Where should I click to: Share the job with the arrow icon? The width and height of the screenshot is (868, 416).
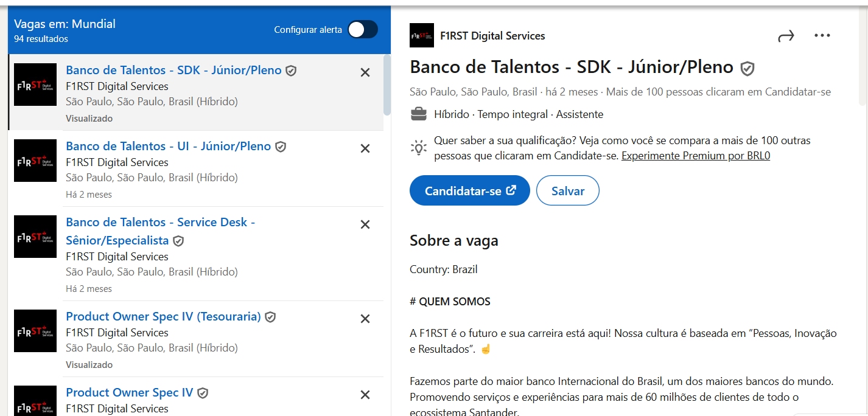point(786,36)
